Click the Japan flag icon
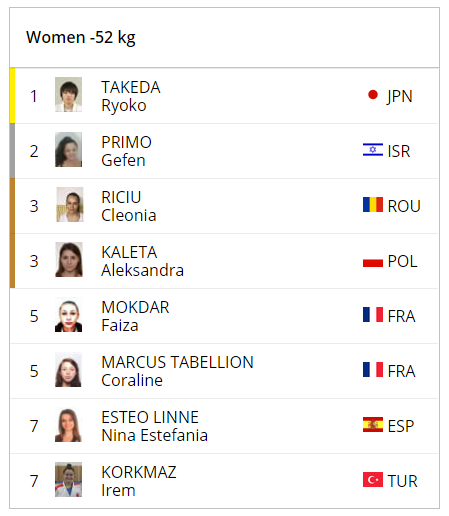Image resolution: width=449 pixels, height=516 pixels. point(373,95)
